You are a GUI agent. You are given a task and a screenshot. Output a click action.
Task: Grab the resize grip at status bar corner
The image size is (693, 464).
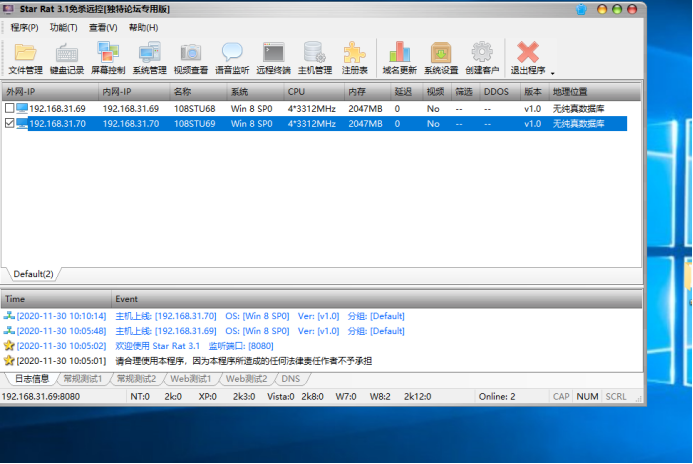[x=638, y=399]
